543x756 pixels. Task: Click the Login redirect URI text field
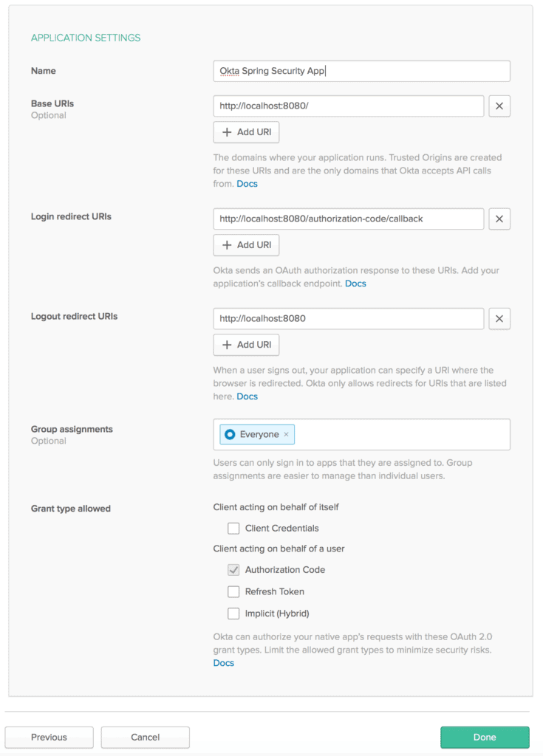point(349,219)
